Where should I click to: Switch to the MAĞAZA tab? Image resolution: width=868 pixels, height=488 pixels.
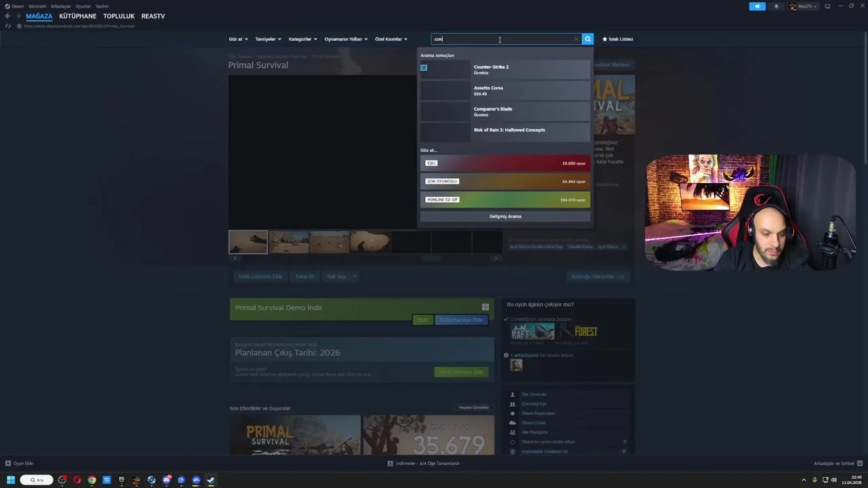(39, 16)
